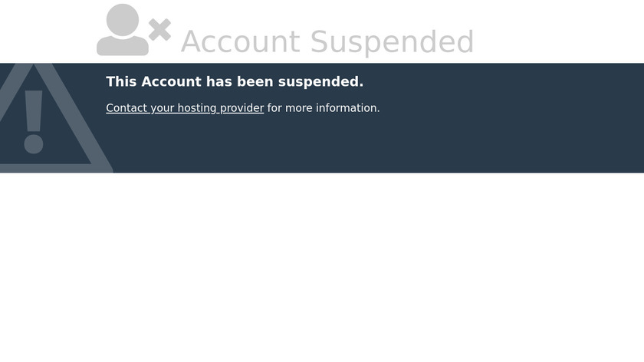Click the exclamation mark inside the triangle
Viewport: 644px width, 362px height.
33,121
